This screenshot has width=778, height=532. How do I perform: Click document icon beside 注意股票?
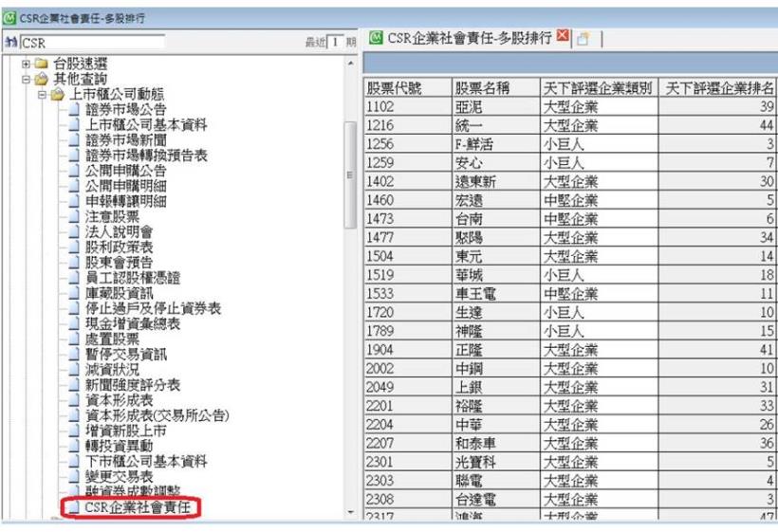(x=73, y=216)
